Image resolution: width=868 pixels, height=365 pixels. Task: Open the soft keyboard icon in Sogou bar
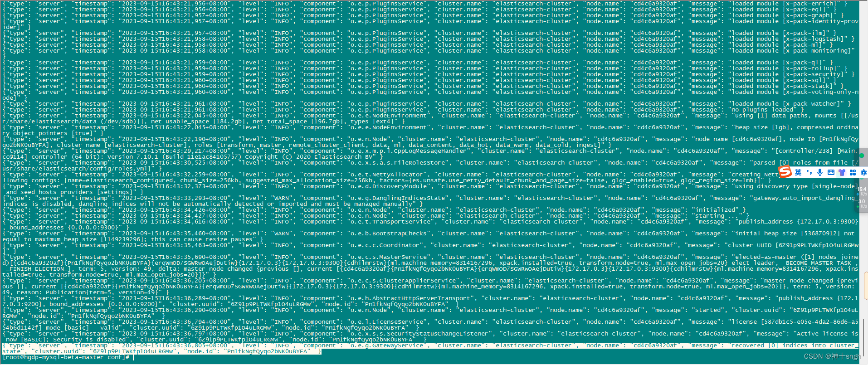click(x=831, y=172)
